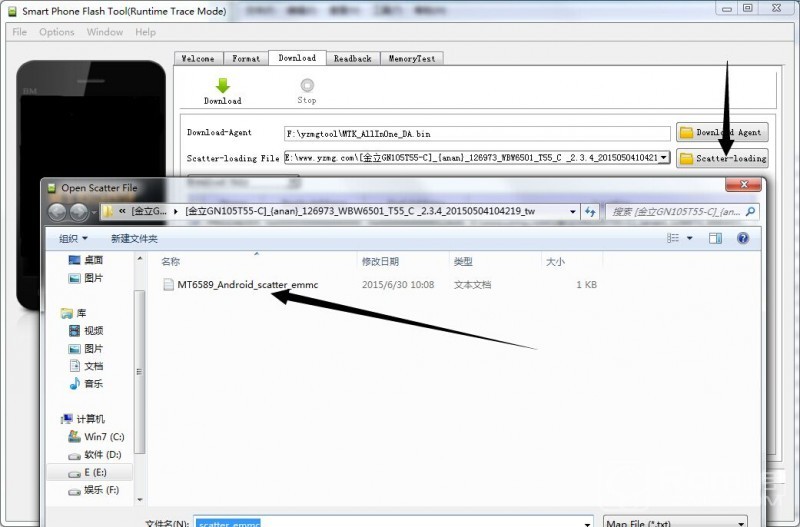The width and height of the screenshot is (800, 527).
Task: Click the search magnifier icon
Action: [x=751, y=212]
